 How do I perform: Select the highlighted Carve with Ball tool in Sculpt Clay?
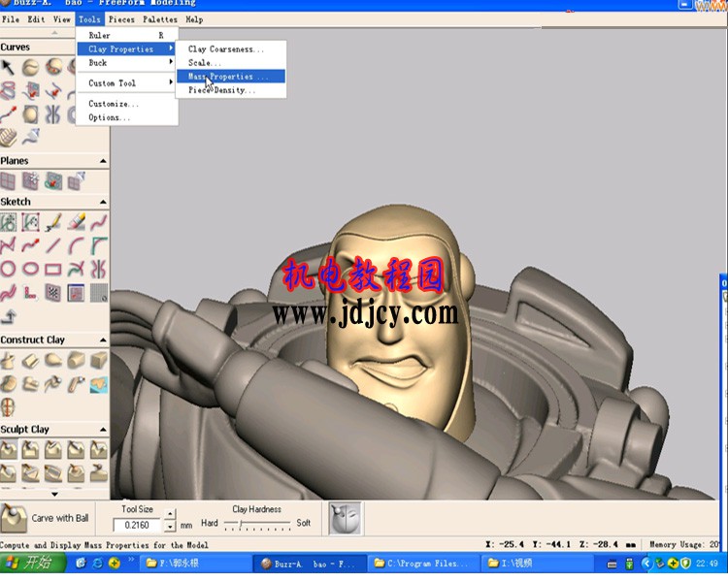point(9,450)
